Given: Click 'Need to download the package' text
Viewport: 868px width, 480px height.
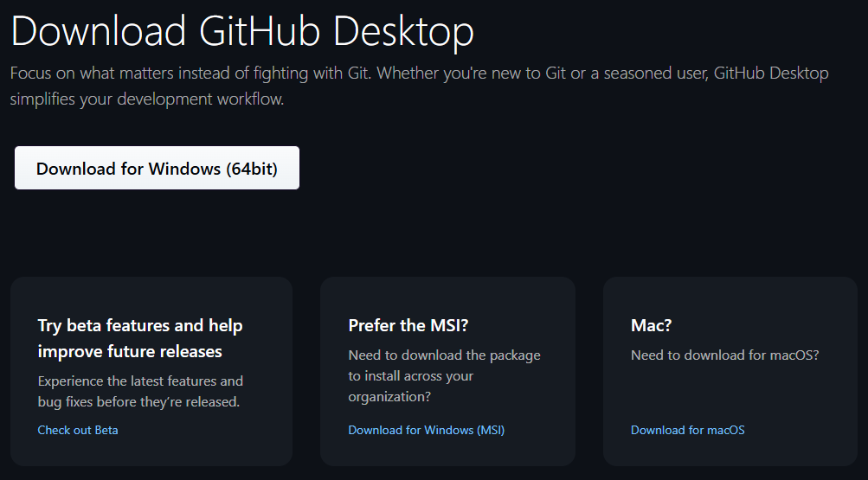Looking at the screenshot, I should pyautogui.click(x=444, y=376).
